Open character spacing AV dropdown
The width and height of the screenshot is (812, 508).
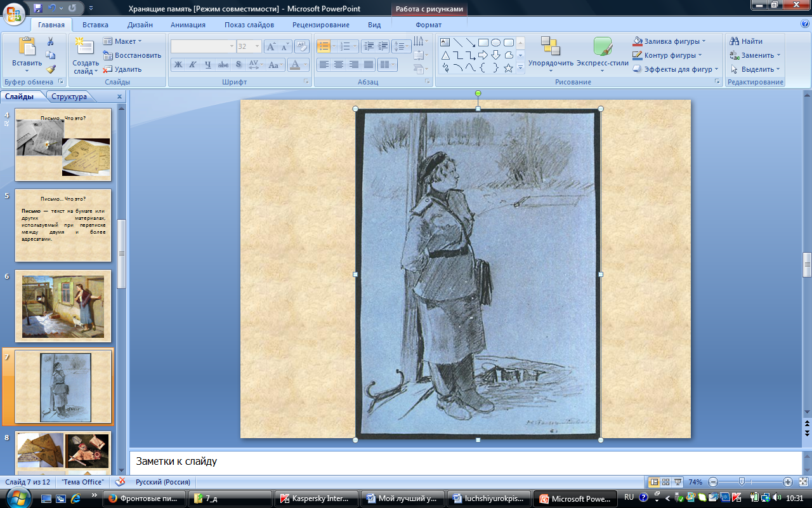pos(255,65)
